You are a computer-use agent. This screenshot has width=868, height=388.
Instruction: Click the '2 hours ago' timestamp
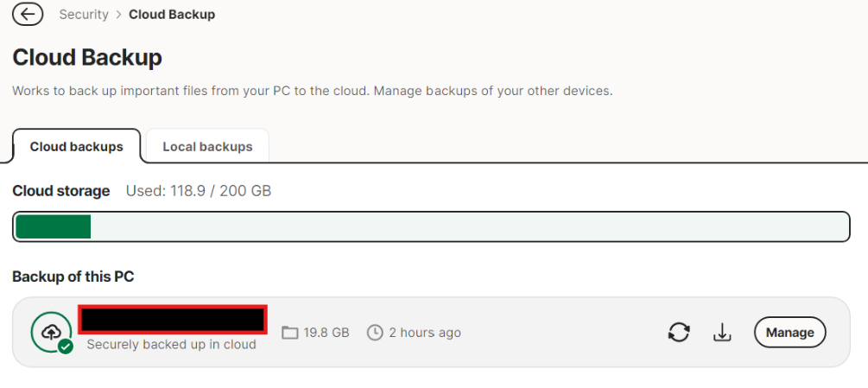424,333
